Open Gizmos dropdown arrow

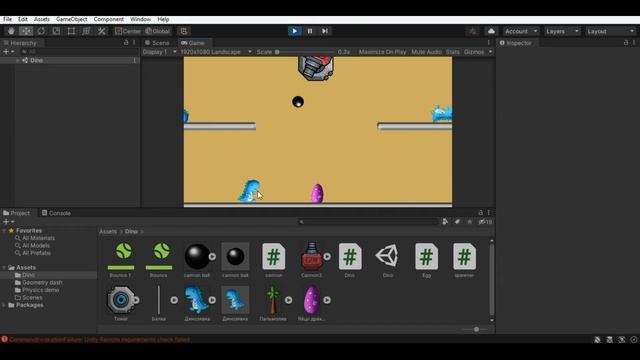click(x=490, y=52)
